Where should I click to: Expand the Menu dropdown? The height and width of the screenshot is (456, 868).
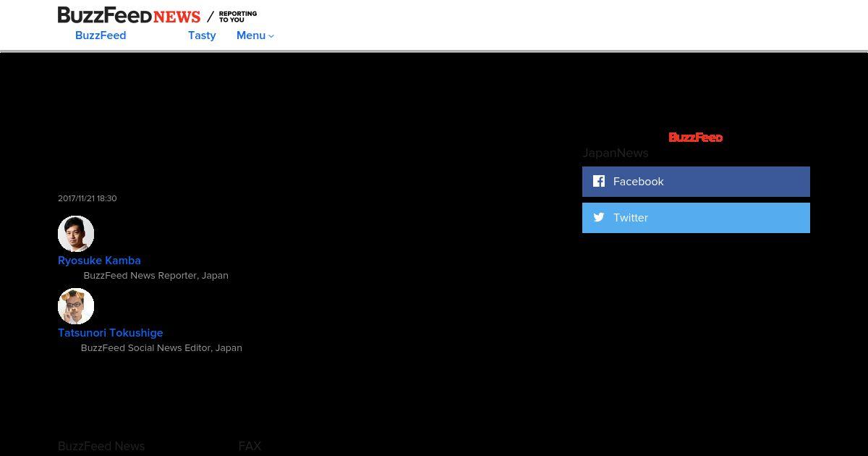point(255,35)
